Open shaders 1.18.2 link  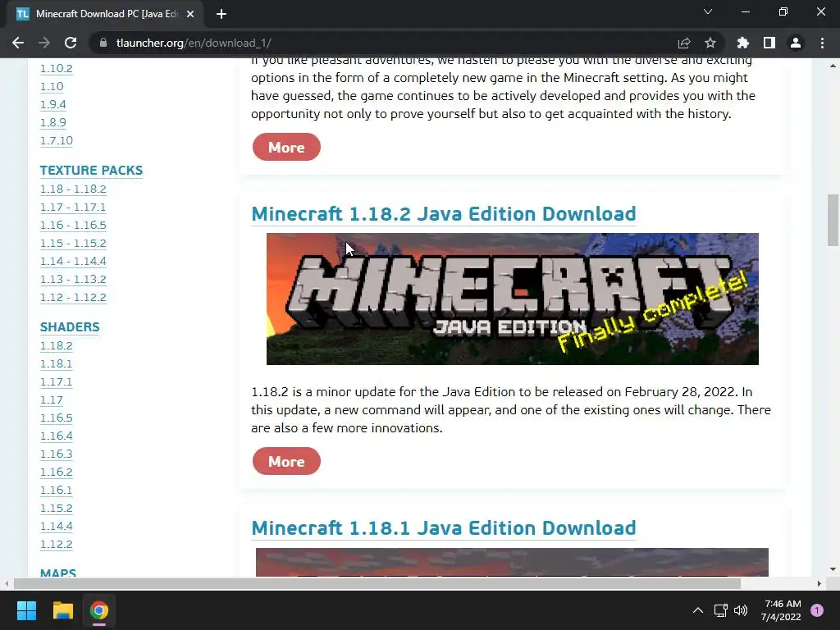tap(57, 345)
